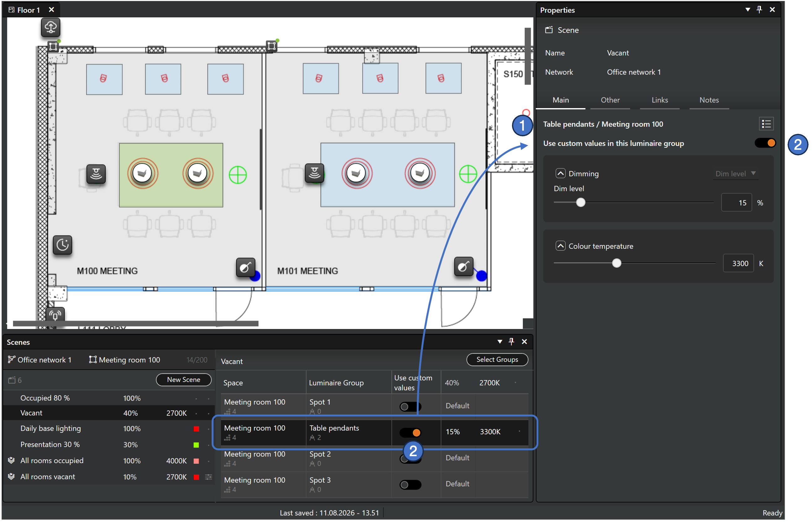Enable custom values for Spot 3 row

tap(410, 485)
